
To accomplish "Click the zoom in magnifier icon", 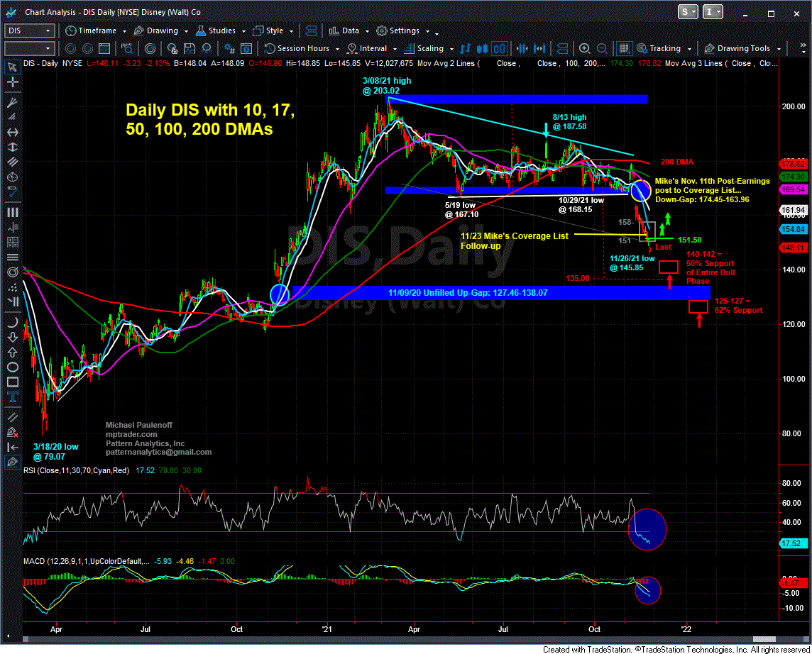I will click(585, 49).
